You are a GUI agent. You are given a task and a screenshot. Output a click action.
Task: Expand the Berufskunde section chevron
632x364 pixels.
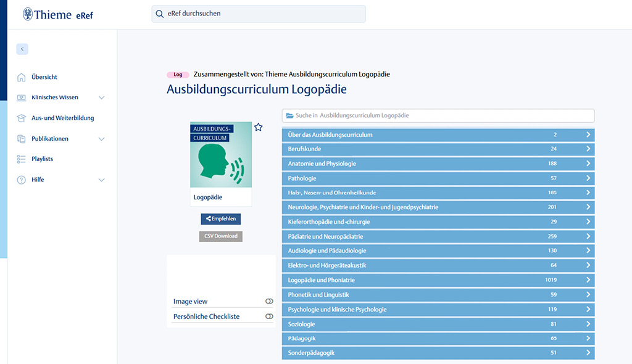588,149
